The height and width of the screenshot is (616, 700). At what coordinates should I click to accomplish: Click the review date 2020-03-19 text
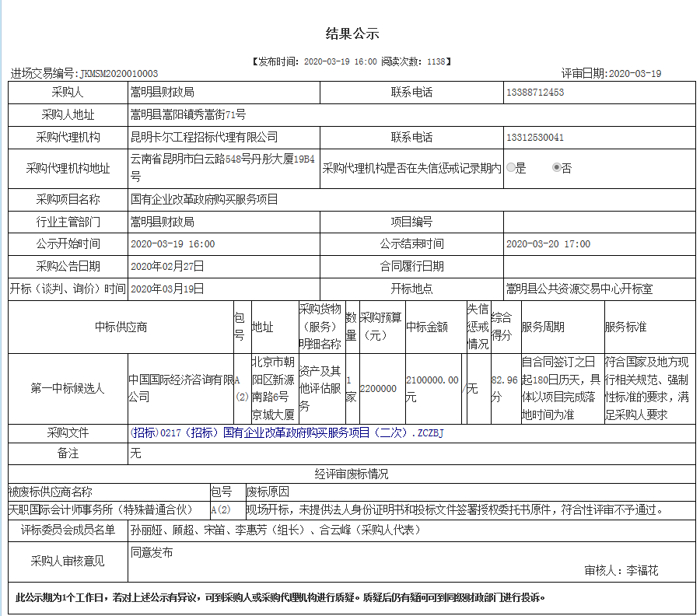click(634, 74)
